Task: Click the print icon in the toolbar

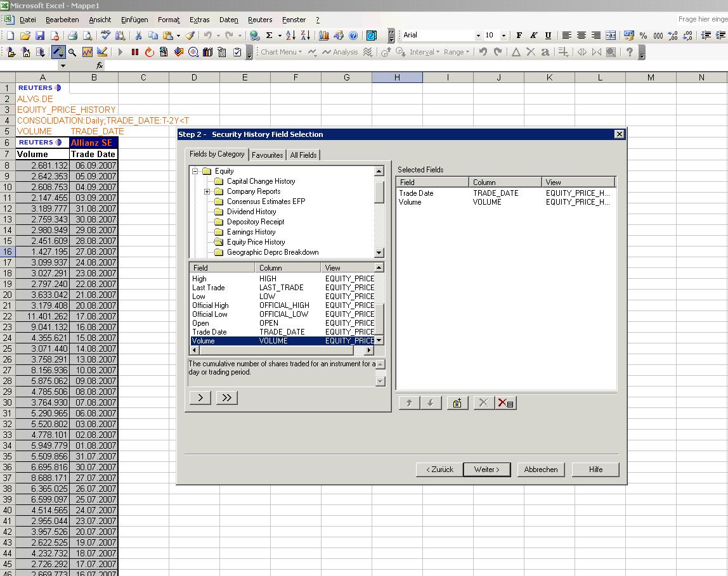Action: (x=72, y=35)
